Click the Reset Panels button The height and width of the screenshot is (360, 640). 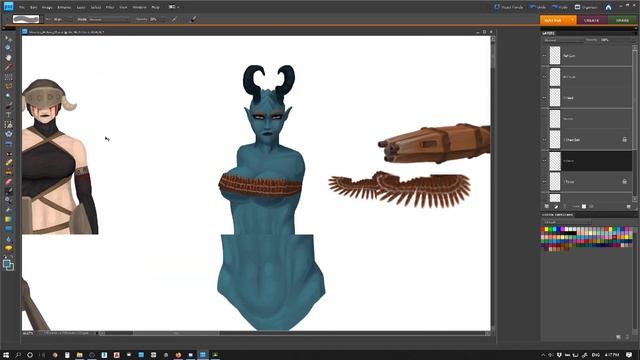tap(509, 7)
